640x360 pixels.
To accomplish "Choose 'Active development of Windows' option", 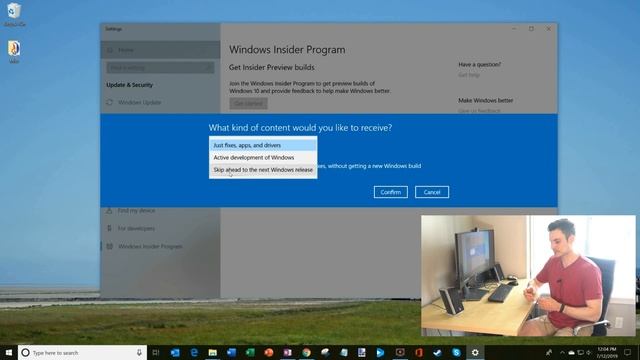I will point(263,158).
